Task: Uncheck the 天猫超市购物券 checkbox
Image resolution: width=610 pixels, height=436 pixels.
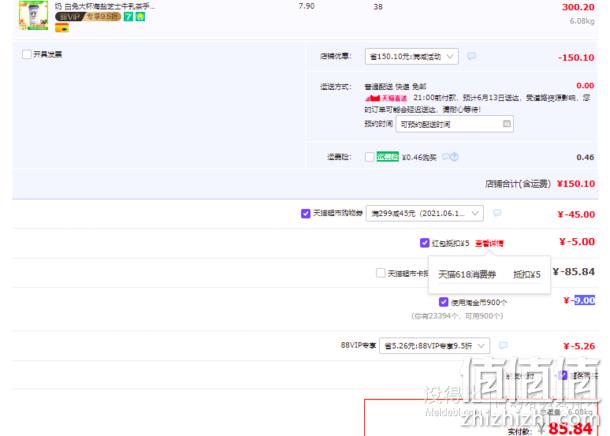Action: 305,213
